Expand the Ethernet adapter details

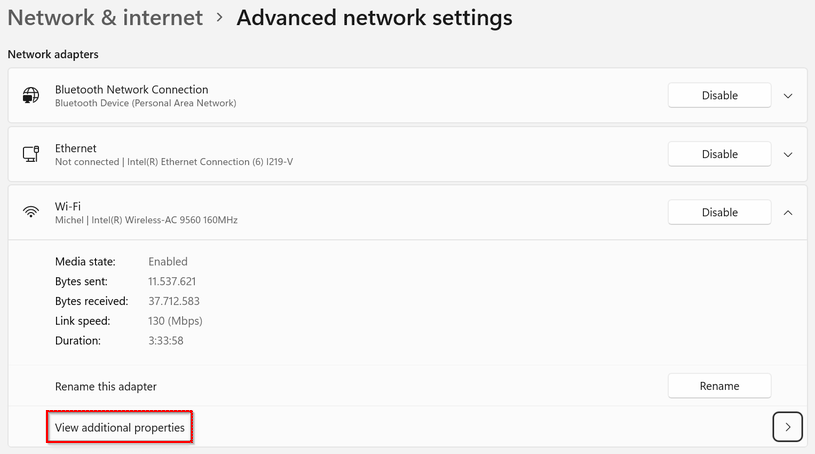tap(788, 154)
